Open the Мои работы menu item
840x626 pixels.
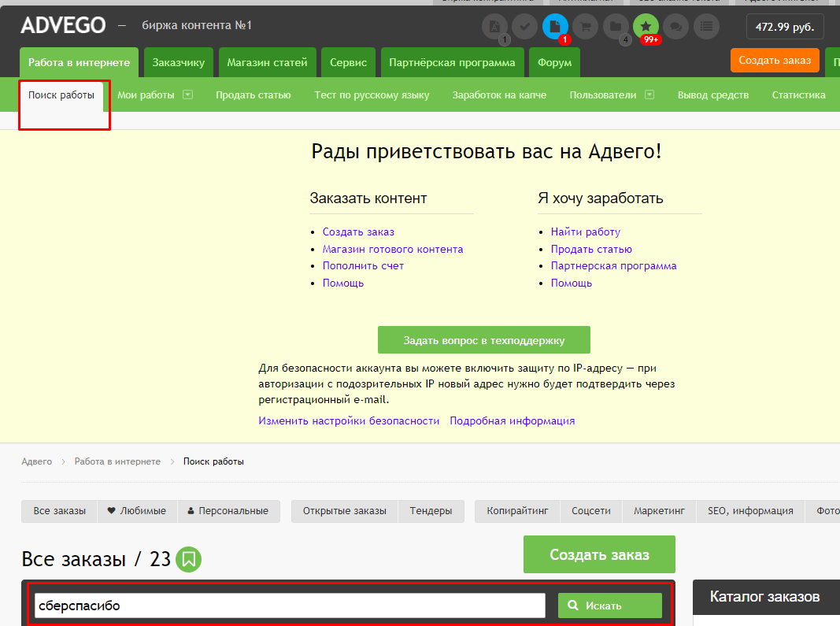pyautogui.click(x=146, y=95)
